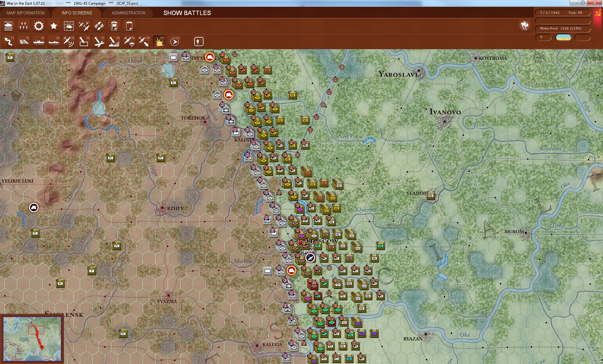
Task: Switch to the Map Information tab
Action: coord(25,13)
